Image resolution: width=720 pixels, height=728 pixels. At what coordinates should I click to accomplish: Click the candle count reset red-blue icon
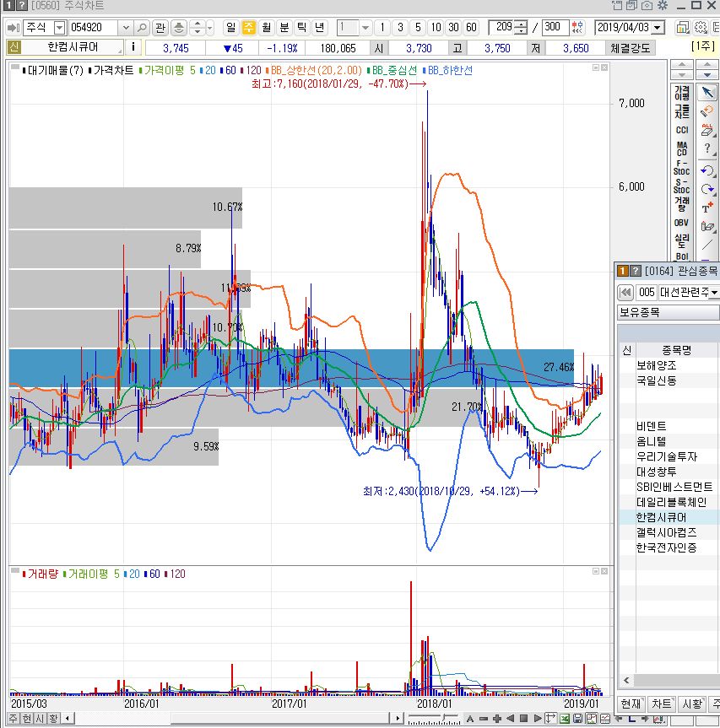[578, 28]
